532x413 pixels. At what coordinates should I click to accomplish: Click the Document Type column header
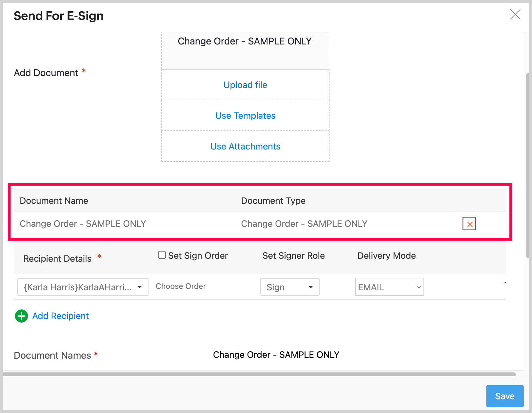pos(273,201)
